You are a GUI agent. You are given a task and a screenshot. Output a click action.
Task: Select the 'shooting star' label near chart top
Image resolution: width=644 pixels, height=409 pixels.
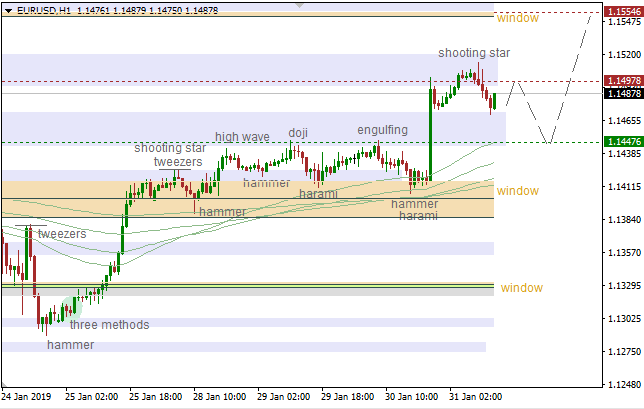click(474, 52)
